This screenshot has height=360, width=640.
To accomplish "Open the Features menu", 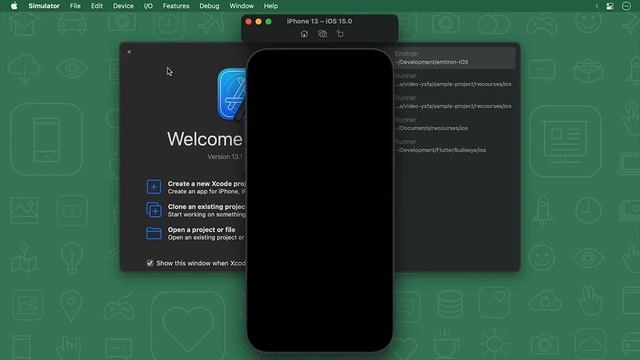I will point(176,6).
